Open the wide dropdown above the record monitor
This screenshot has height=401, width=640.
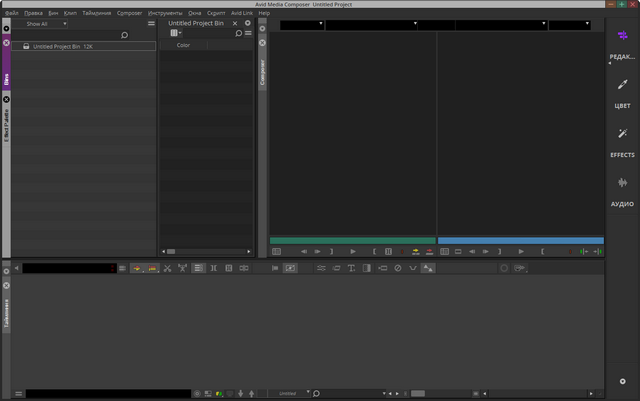click(x=501, y=25)
